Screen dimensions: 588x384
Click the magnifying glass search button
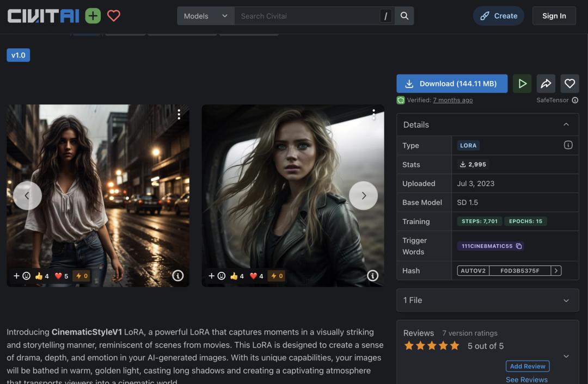pos(405,16)
